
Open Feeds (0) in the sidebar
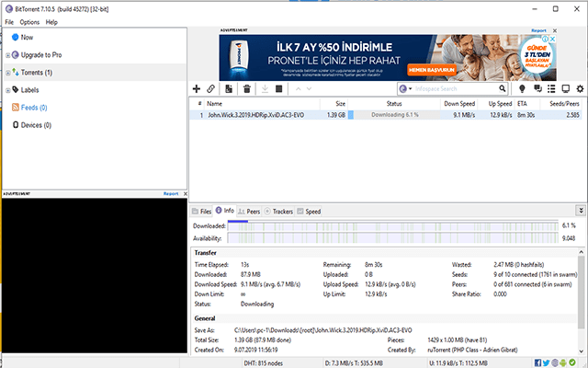click(34, 108)
